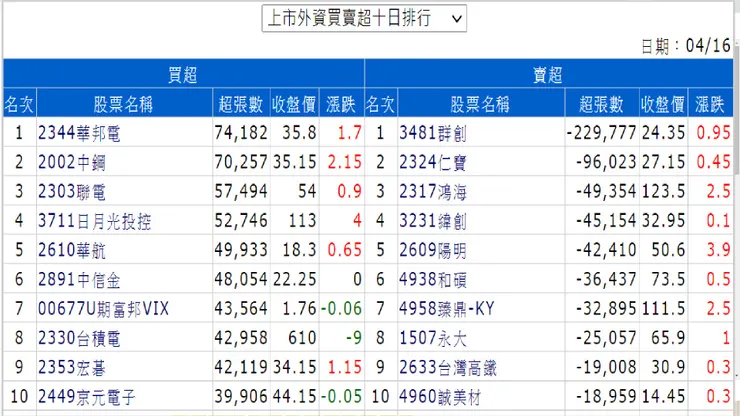Click 漲跌 header in 買超 table
Screen dimensions: 740x416
[341, 104]
